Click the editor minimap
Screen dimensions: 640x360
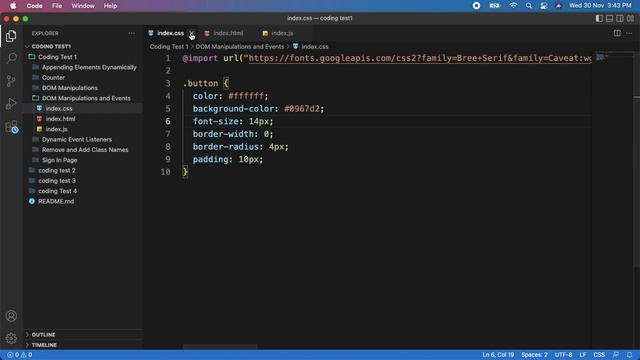click(x=612, y=57)
